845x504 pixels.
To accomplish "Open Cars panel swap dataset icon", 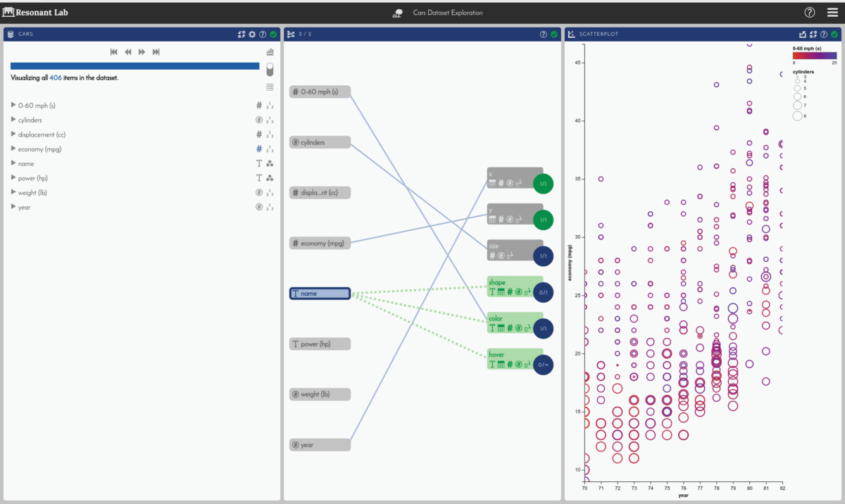I will point(242,34).
